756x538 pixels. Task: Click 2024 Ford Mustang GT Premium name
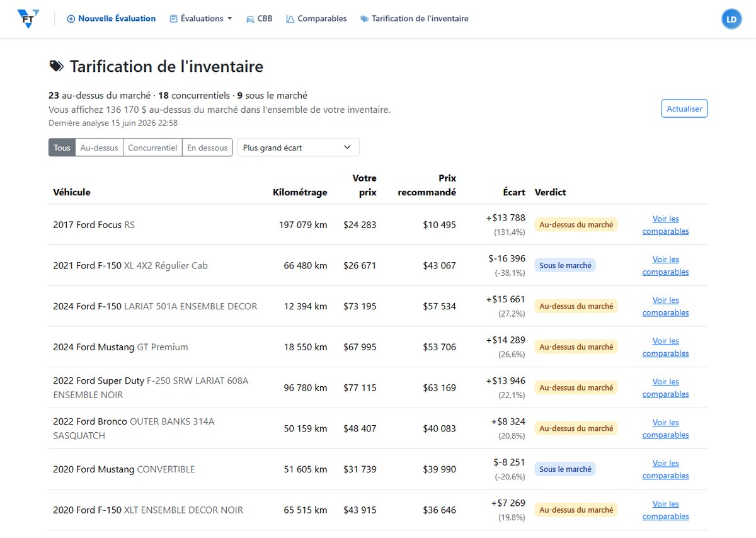pos(120,347)
